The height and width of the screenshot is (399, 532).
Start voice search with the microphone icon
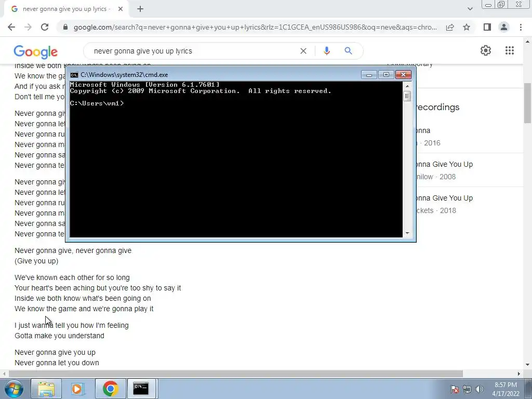327,51
